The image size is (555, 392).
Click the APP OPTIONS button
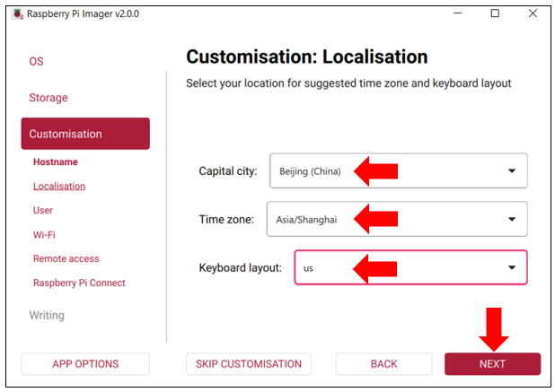pos(85,363)
